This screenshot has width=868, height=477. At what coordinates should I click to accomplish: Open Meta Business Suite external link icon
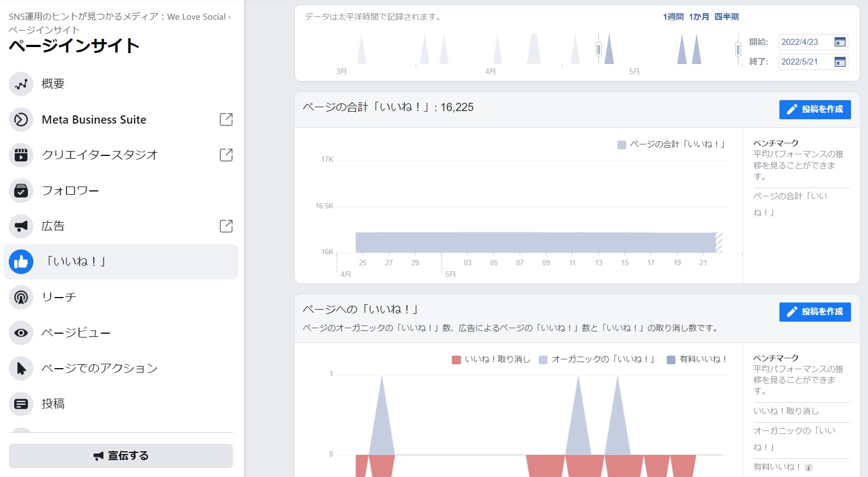pos(226,119)
